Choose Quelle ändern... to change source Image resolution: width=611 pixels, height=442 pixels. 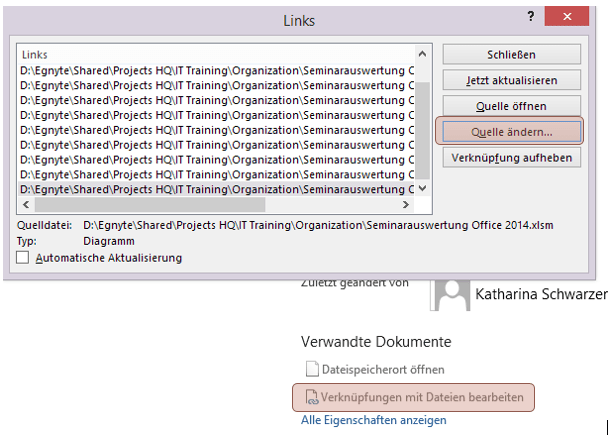511,132
